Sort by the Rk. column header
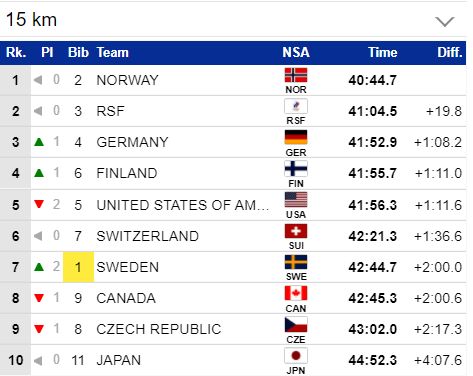 (16, 53)
